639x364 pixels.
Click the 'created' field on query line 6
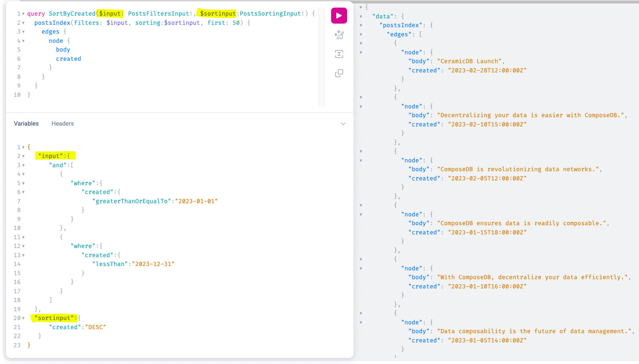click(68, 59)
